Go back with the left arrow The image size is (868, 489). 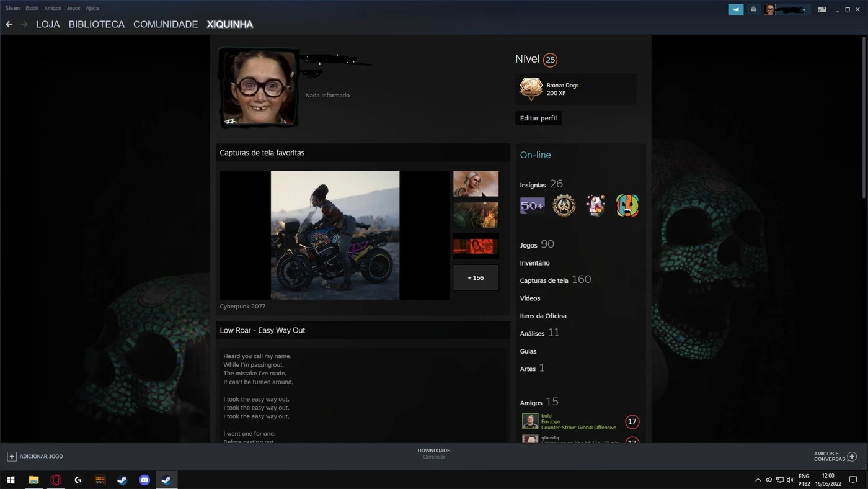(9, 24)
